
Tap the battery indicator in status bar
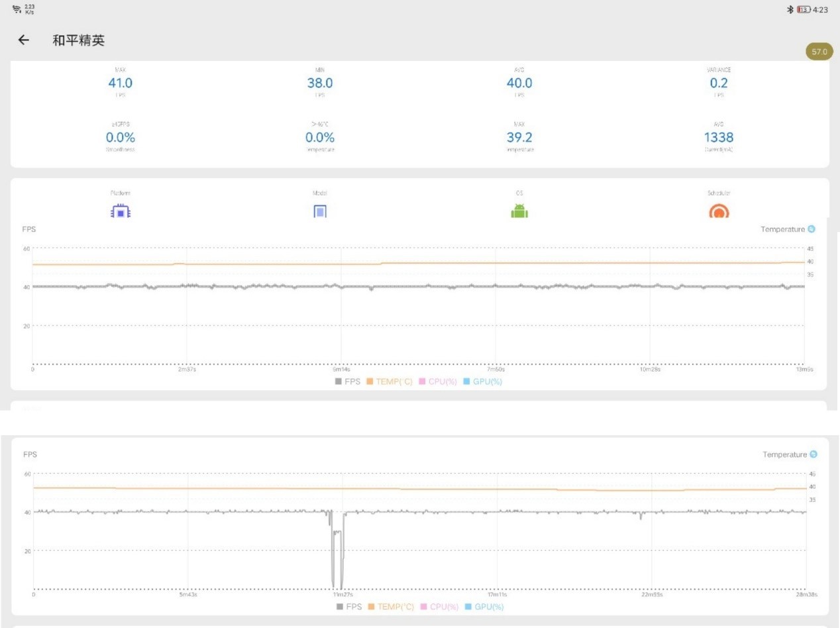click(804, 10)
